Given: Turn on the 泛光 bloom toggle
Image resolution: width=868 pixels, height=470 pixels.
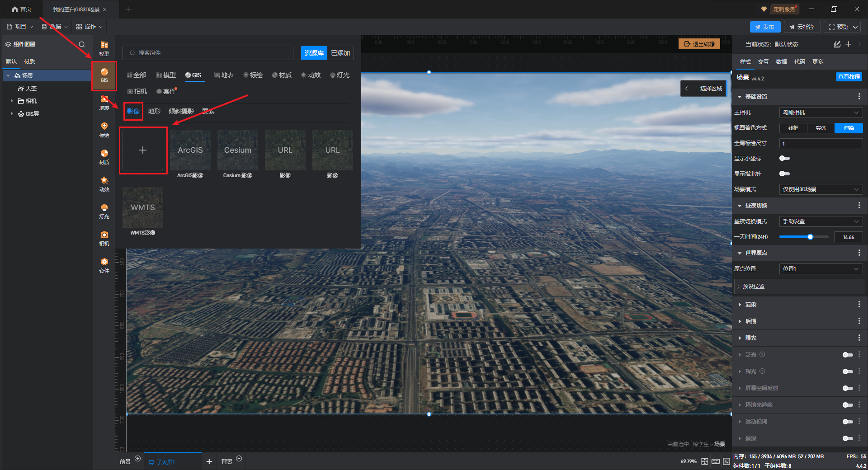Looking at the screenshot, I should click(x=848, y=355).
